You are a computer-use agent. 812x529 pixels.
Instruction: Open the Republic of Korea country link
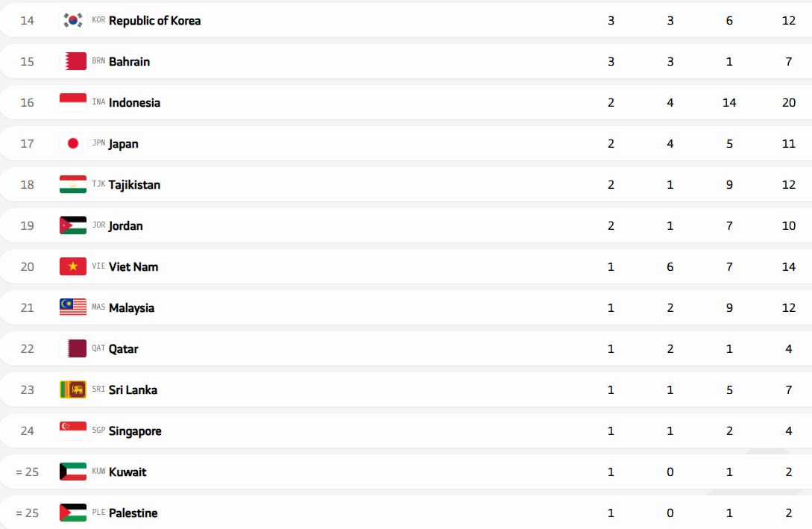(154, 21)
